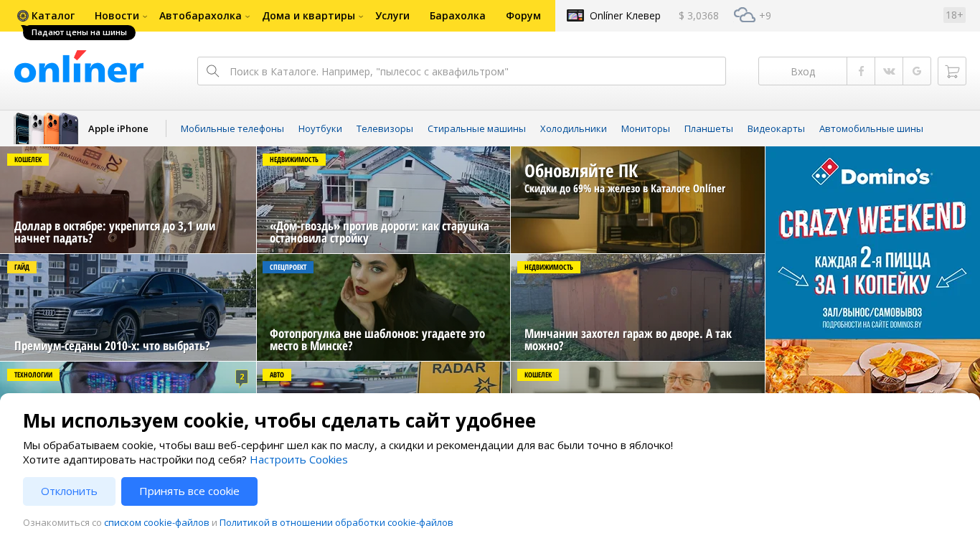This screenshot has width=980, height=551.
Task: Open comments bubble on Технологии article
Action: (x=242, y=377)
